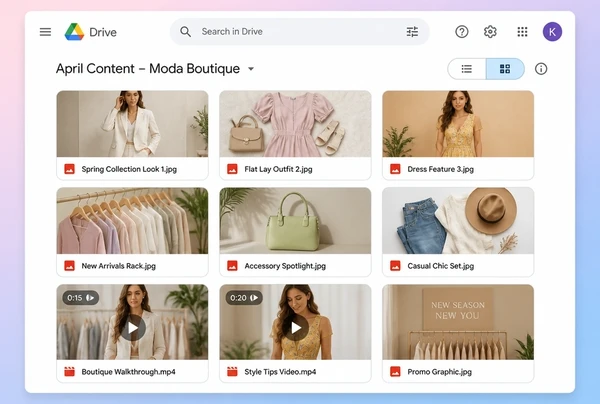The image size is (600, 404).
Task: Open the main hamburger menu
Action: pyautogui.click(x=45, y=32)
